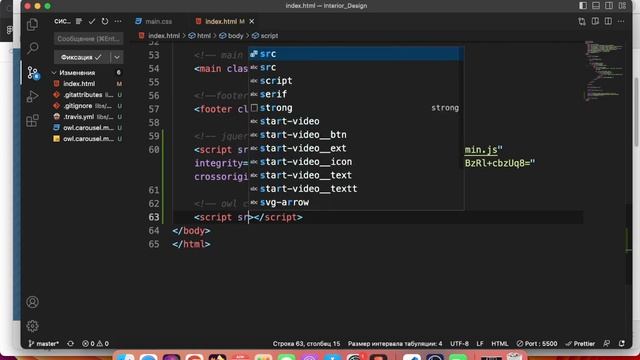Image resolution: width=640 pixels, height=360 pixels.
Task: Collapse the Изменения changes section
Action: [x=77, y=73]
